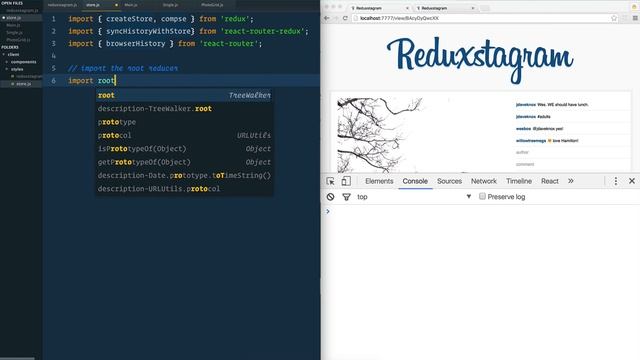Image resolution: width=640 pixels, height=360 pixels.
Task: Open the DevTools three-dot menu
Action: pos(616,181)
